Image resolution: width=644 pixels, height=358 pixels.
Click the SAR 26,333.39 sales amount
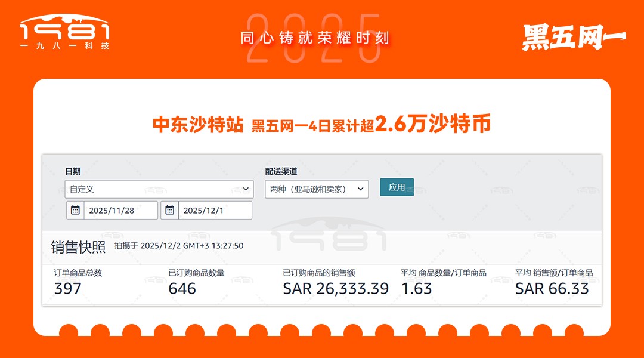(x=336, y=289)
